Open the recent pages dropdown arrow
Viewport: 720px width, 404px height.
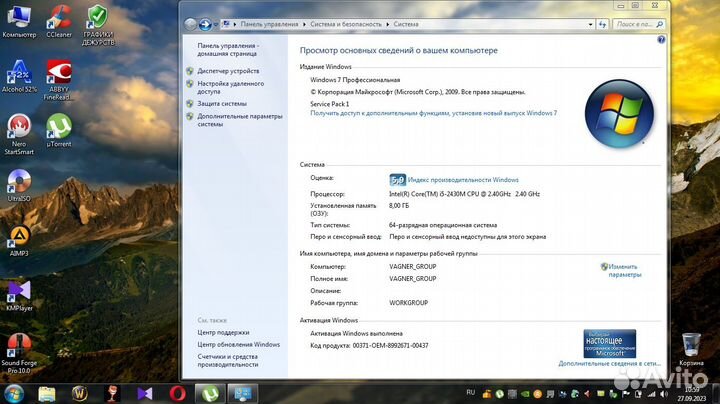coord(216,24)
